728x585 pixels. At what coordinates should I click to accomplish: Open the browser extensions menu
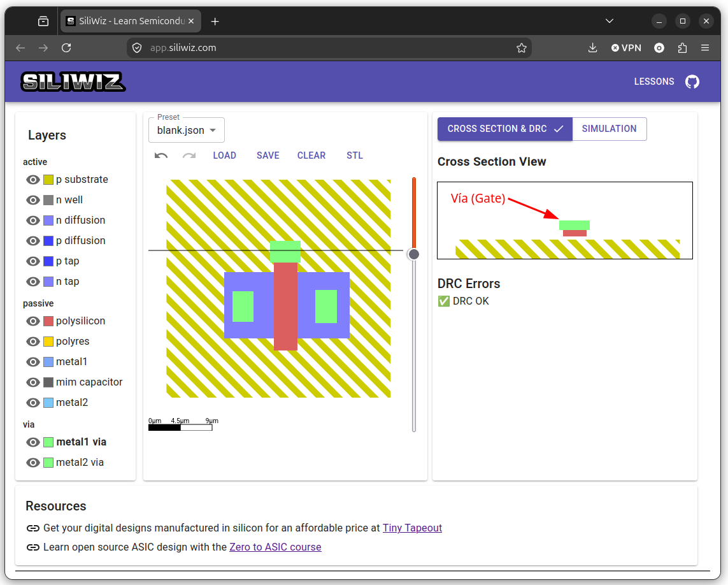coord(682,48)
